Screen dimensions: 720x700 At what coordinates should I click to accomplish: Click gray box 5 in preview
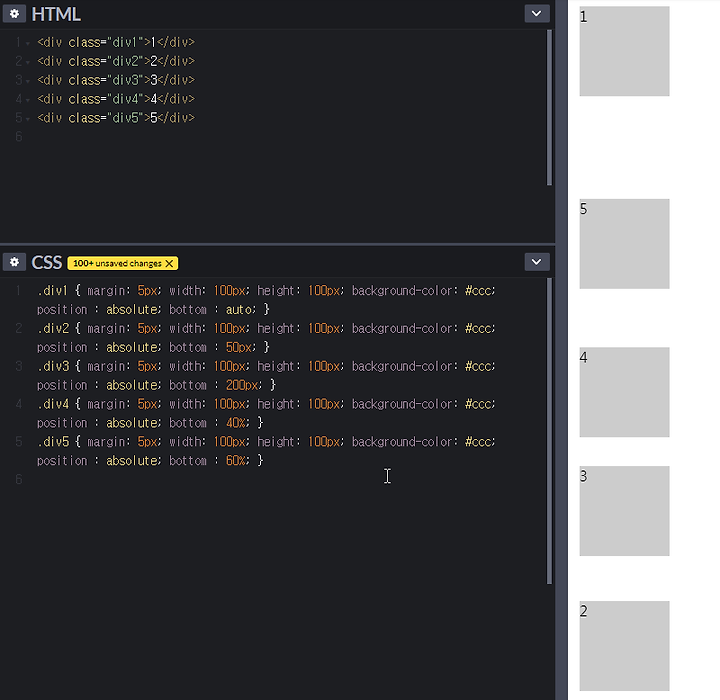click(624, 244)
